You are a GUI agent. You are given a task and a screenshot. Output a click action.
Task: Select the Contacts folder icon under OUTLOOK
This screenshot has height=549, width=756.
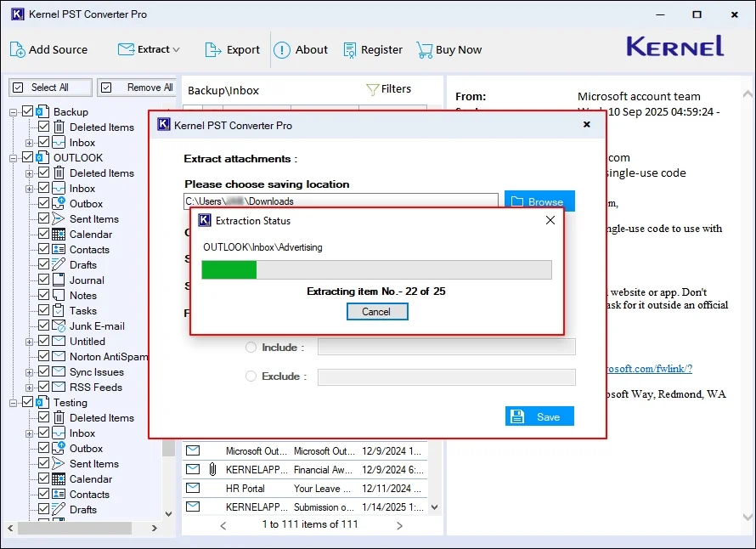point(59,250)
